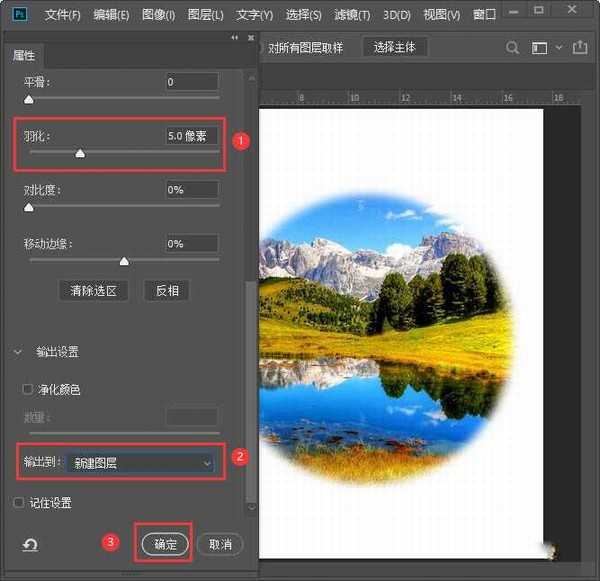
Task: Open the 滤镜(T) menu
Action: (x=351, y=15)
